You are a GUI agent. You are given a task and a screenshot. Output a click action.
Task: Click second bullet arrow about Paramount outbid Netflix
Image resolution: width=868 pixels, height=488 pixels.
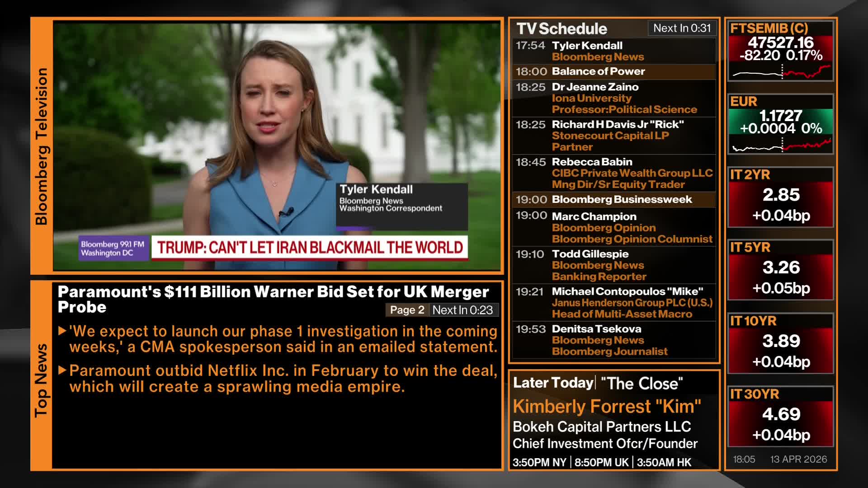tap(63, 371)
